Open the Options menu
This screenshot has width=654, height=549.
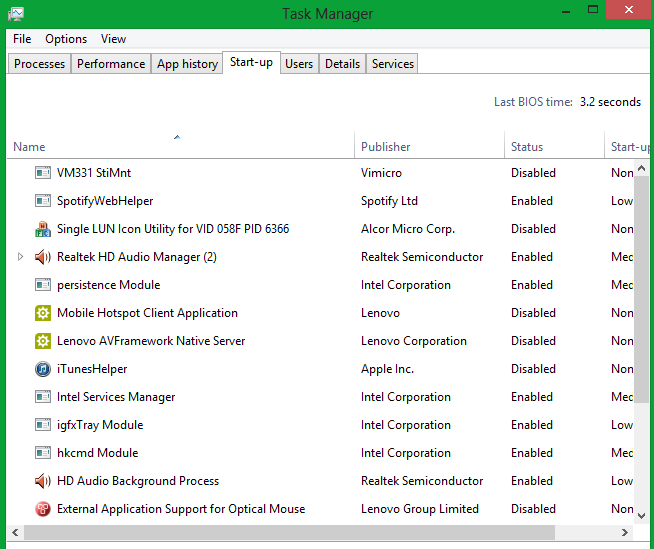[66, 39]
